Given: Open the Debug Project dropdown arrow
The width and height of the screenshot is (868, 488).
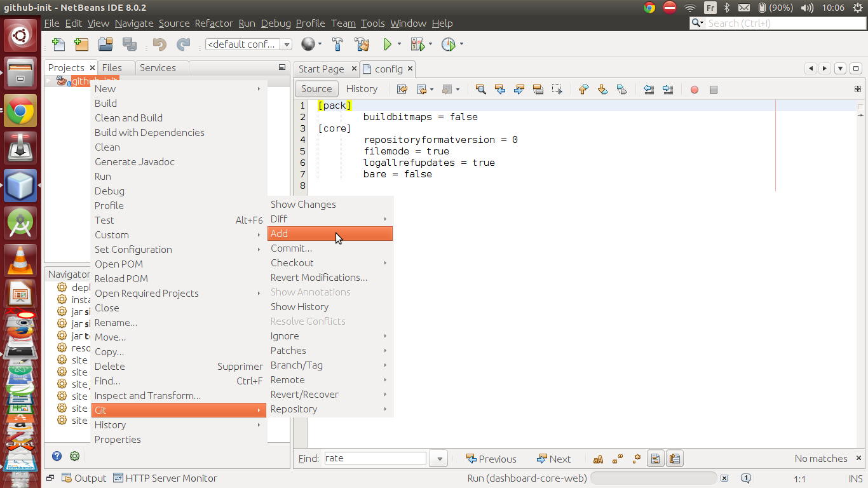Looking at the screenshot, I should click(x=431, y=44).
